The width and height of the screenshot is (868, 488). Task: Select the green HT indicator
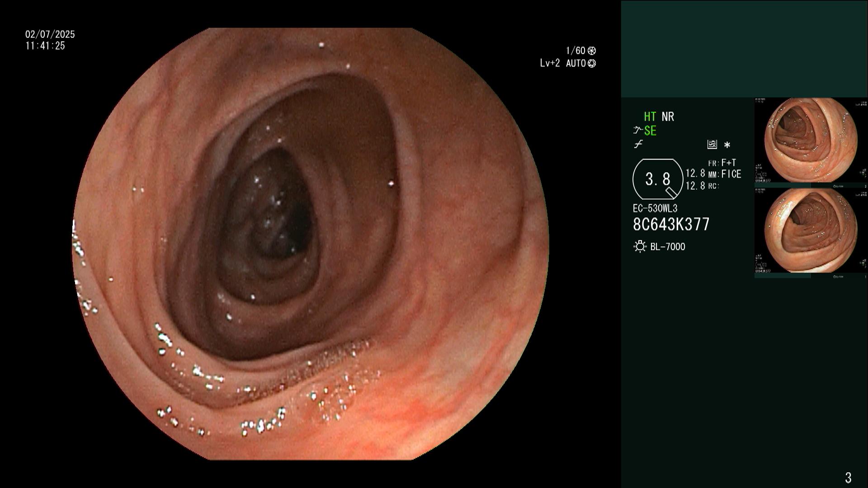coord(650,117)
